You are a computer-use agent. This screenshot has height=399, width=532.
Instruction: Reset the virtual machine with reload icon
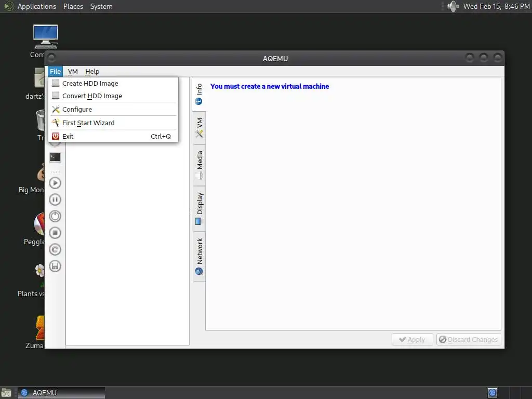[x=55, y=249]
